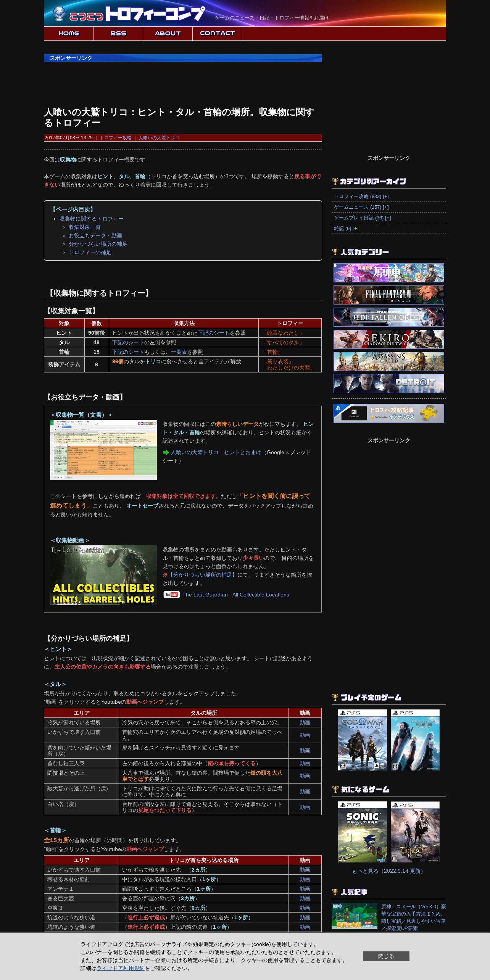Jump to 収集物に関するトロフィー in the table of contents
The height and width of the screenshot is (980, 490).
tap(92, 219)
